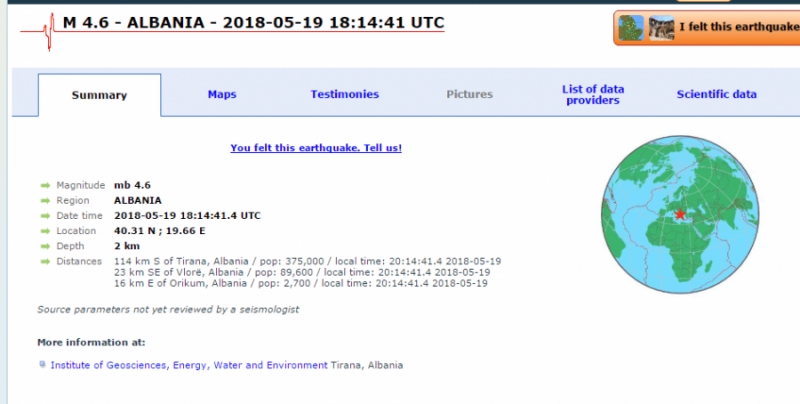Switch to the Scientific data tab

(x=716, y=94)
